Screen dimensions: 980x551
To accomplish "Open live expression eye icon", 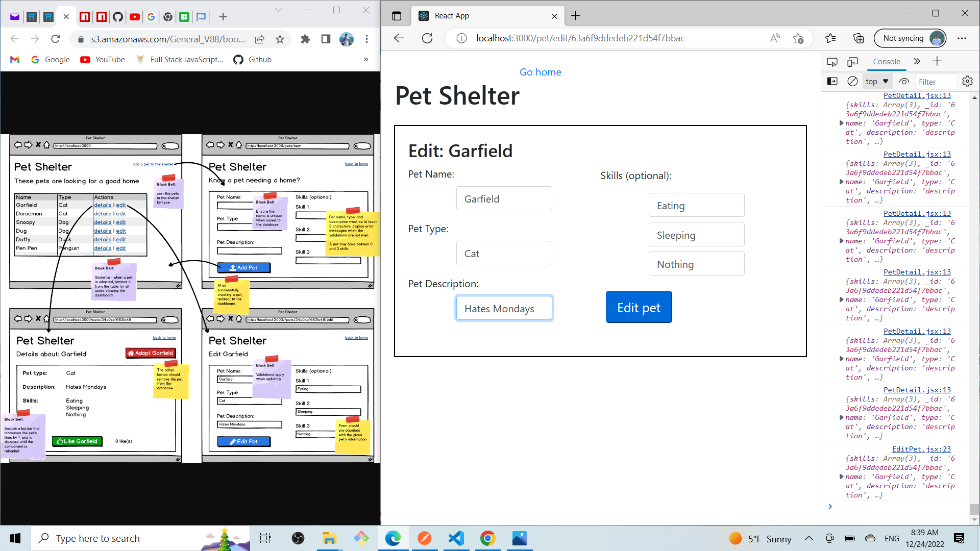I will point(904,82).
